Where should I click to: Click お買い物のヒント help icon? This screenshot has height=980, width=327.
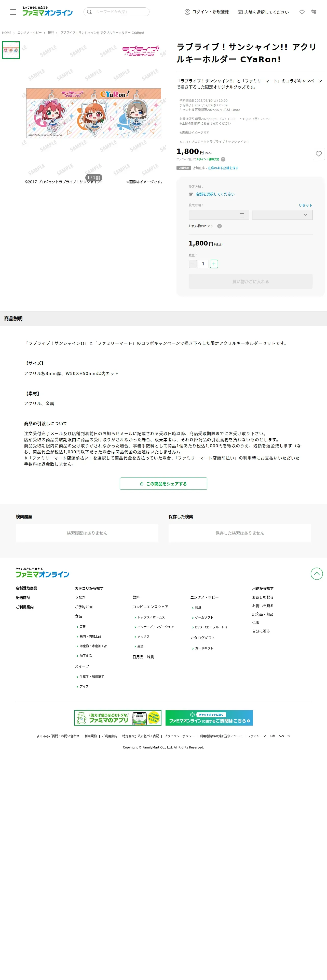pos(219,226)
